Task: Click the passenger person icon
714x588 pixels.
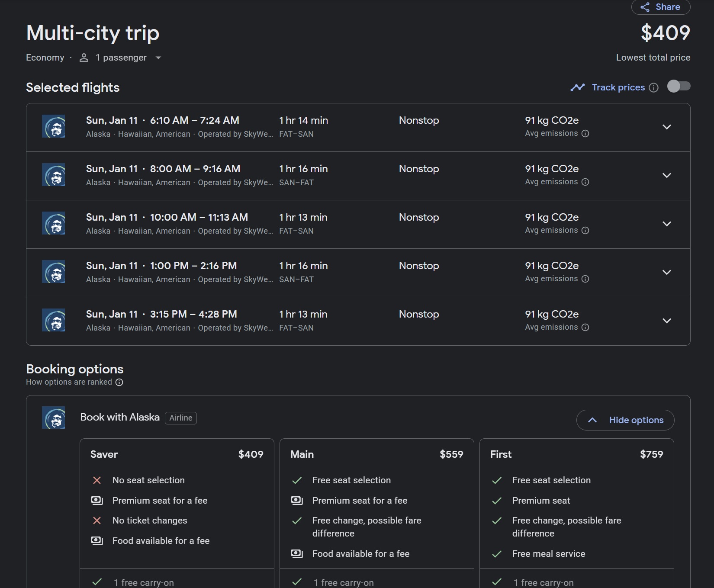Action: point(84,58)
